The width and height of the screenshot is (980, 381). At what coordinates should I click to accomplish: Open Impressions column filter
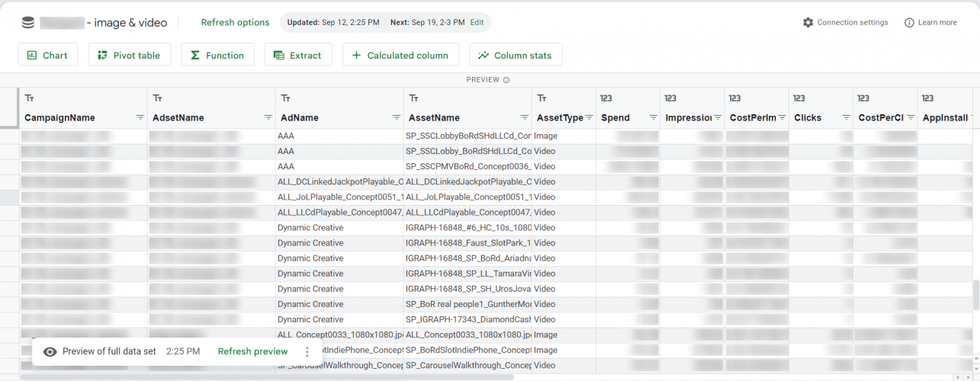[x=717, y=117]
